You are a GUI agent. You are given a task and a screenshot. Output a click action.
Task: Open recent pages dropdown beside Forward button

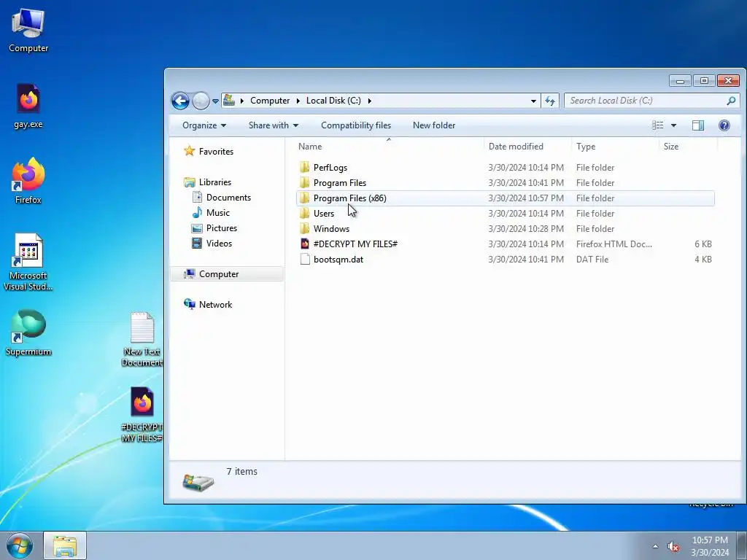pos(215,101)
